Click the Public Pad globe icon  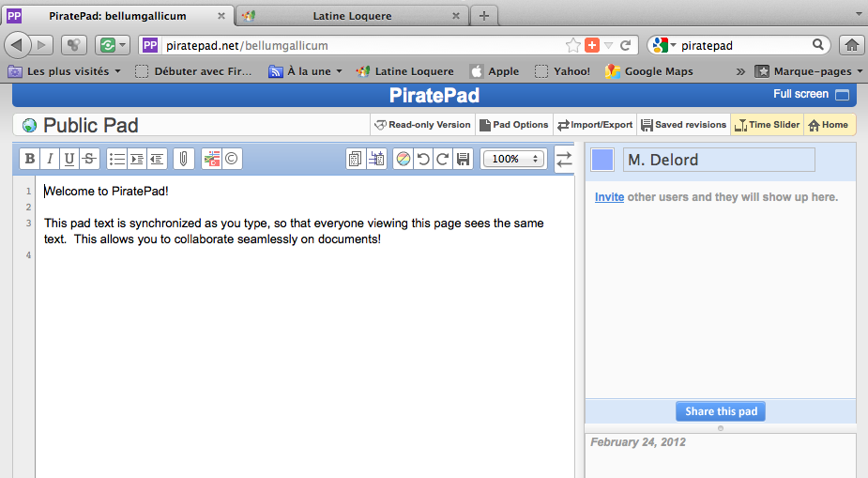click(x=29, y=126)
